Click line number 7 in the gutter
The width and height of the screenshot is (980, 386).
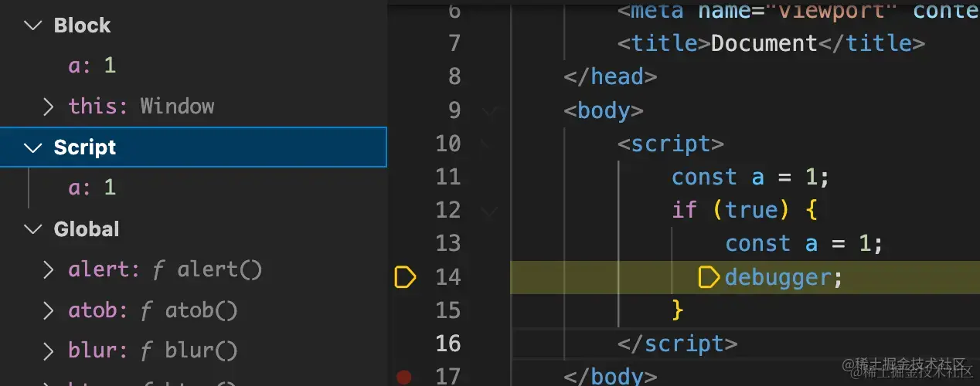454,43
